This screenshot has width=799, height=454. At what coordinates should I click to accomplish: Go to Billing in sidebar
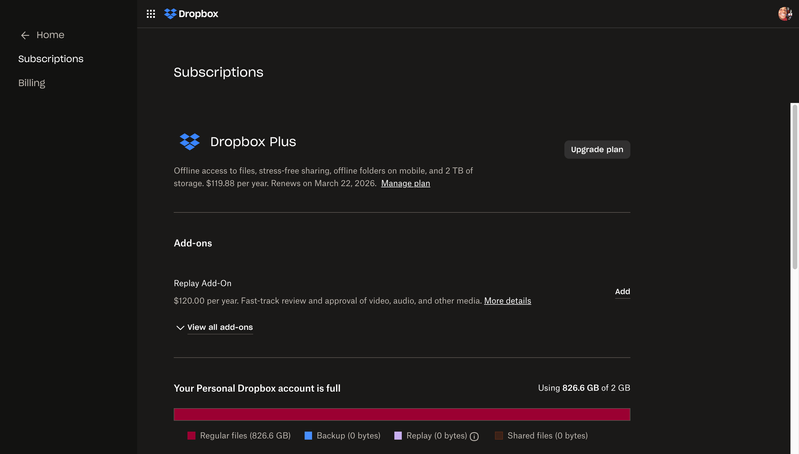[x=32, y=83]
